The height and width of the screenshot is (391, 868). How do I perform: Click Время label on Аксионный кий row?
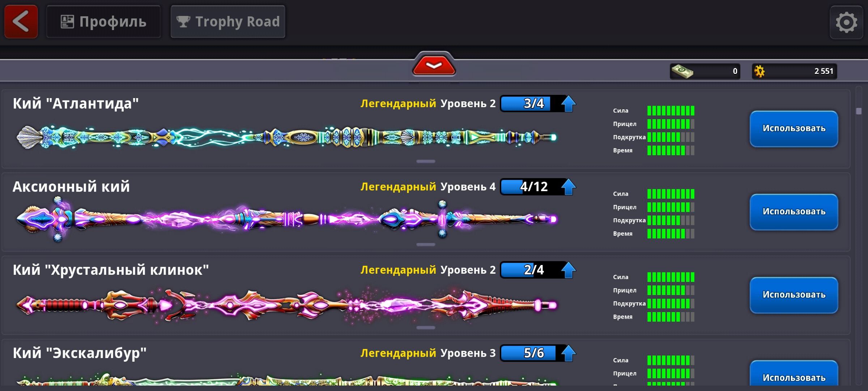point(623,234)
